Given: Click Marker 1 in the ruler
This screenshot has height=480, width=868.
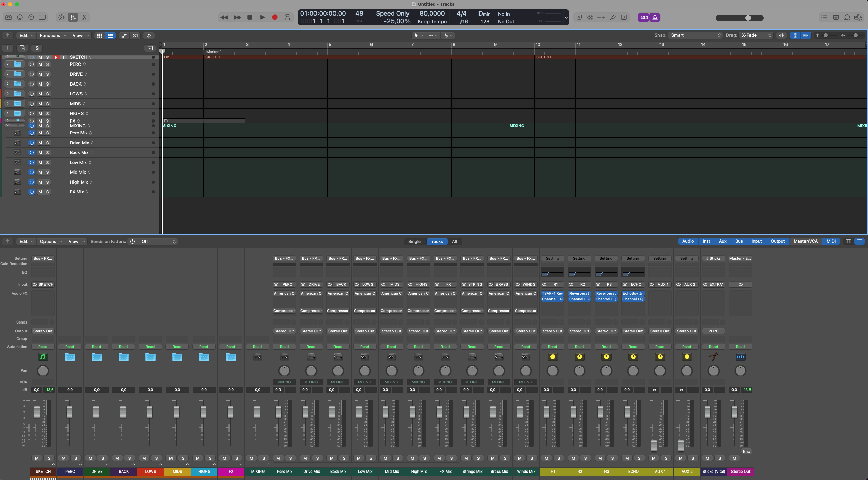Looking at the screenshot, I should point(214,52).
